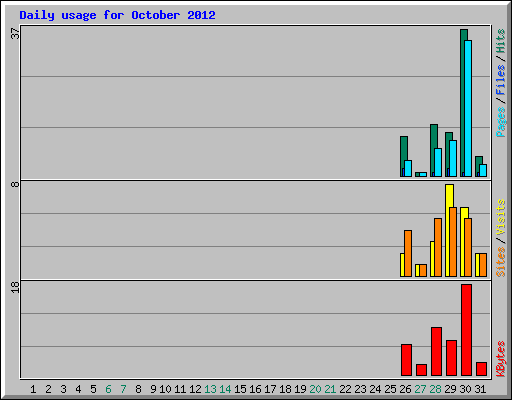Click the cyan Pages bar for day 29
The image size is (512, 400).
click(x=453, y=158)
